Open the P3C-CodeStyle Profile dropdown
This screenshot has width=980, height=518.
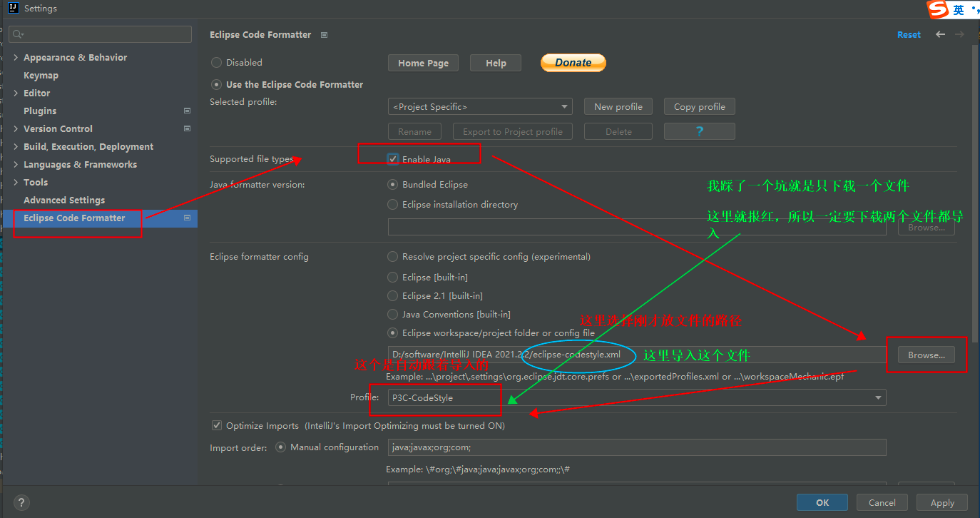click(x=637, y=397)
